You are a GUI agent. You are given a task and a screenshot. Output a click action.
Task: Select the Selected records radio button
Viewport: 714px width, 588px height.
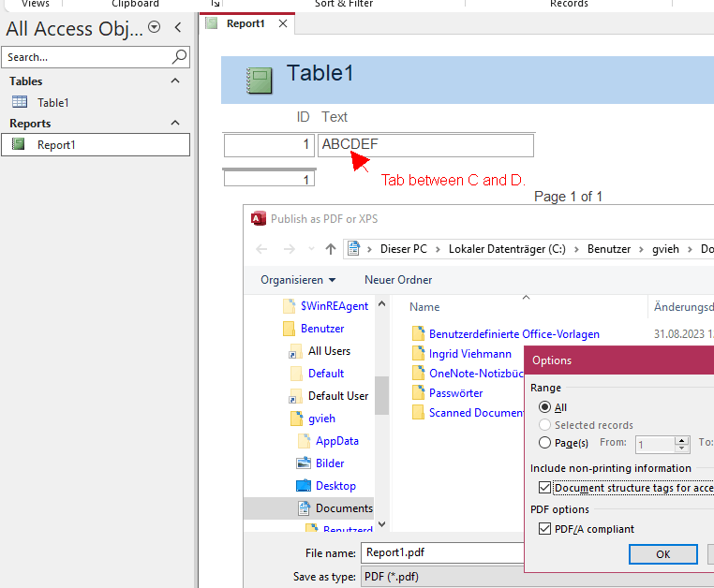pos(544,425)
